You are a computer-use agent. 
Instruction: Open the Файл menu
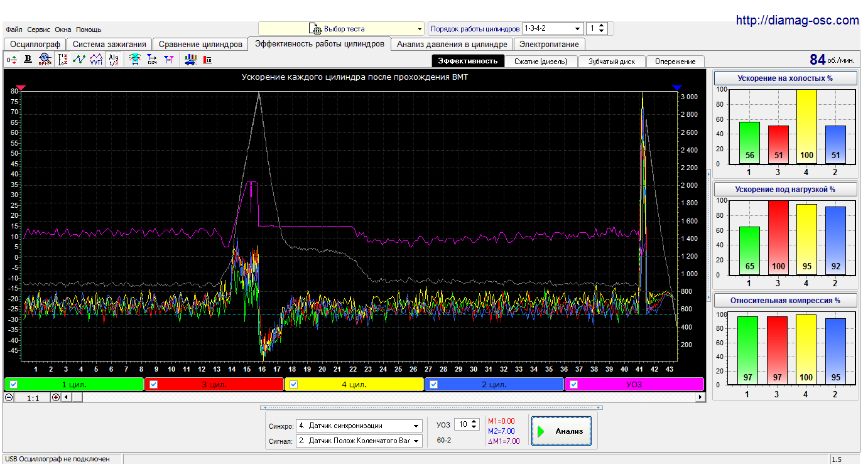click(x=14, y=30)
